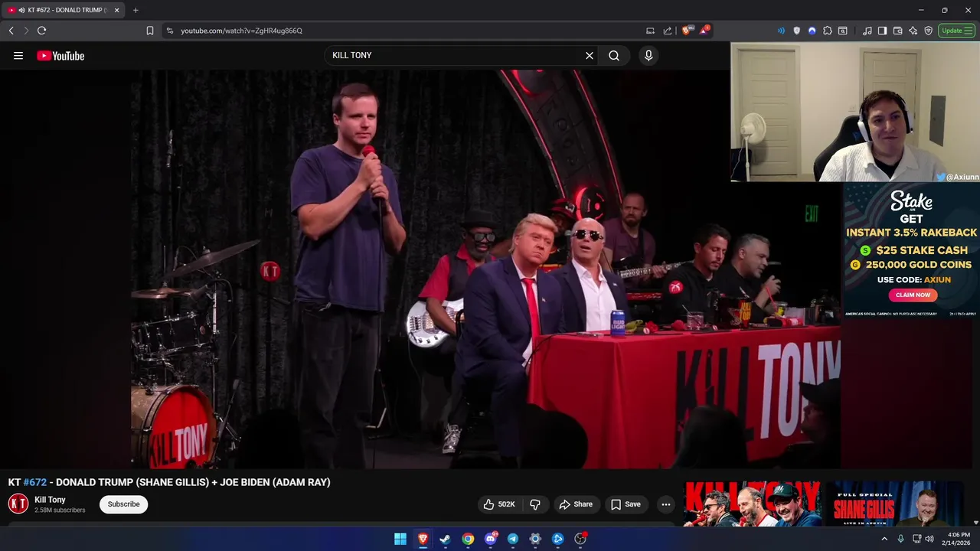This screenshot has width=980, height=551.
Task: Open Windows Start menu
Action: click(x=400, y=539)
